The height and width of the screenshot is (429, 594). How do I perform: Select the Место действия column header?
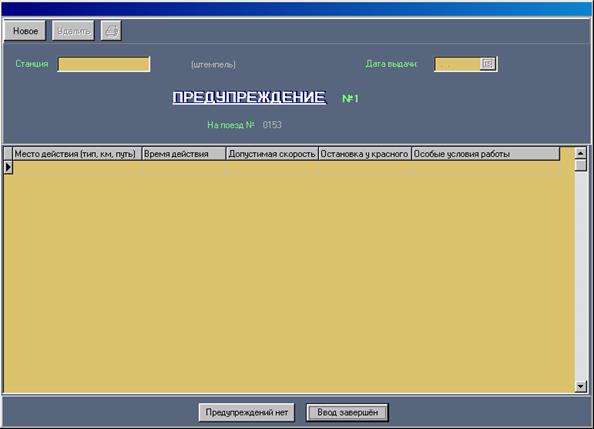(77, 154)
